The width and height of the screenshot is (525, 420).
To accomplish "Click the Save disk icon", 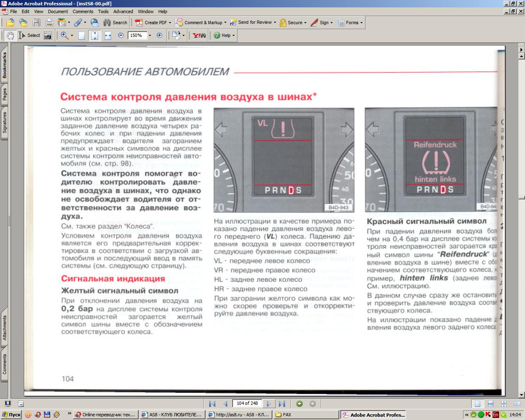I will coord(37,23).
